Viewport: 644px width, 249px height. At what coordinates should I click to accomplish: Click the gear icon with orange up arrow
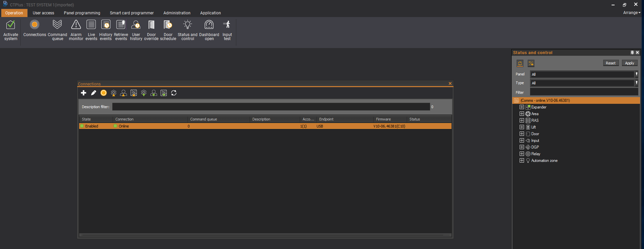click(x=114, y=93)
